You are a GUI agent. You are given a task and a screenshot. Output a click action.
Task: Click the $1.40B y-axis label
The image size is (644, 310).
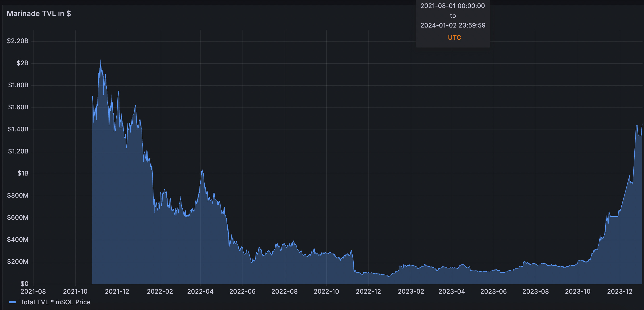point(18,129)
